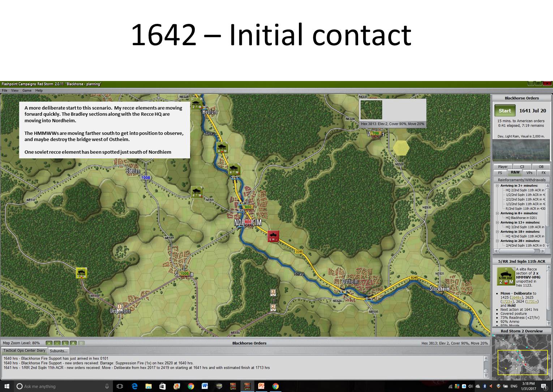553x392 pixels.
Task: Click the Bluetooth icon in system tray
Action: (485, 386)
